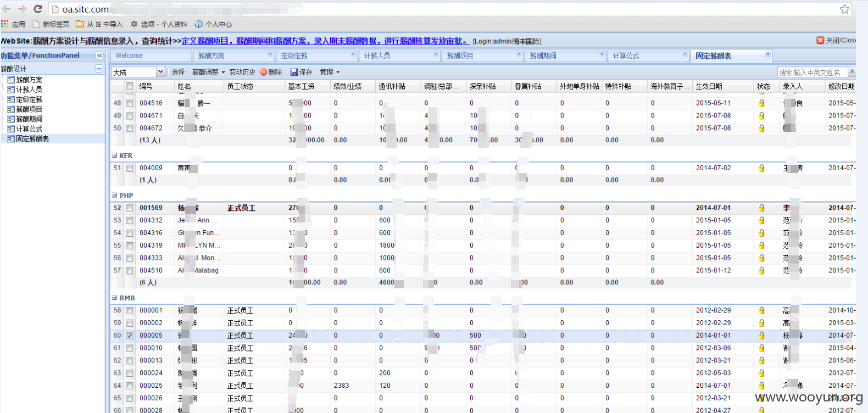Screen dimensions: 868x413
Task: Click the browser forward arrow
Action: 22,9
